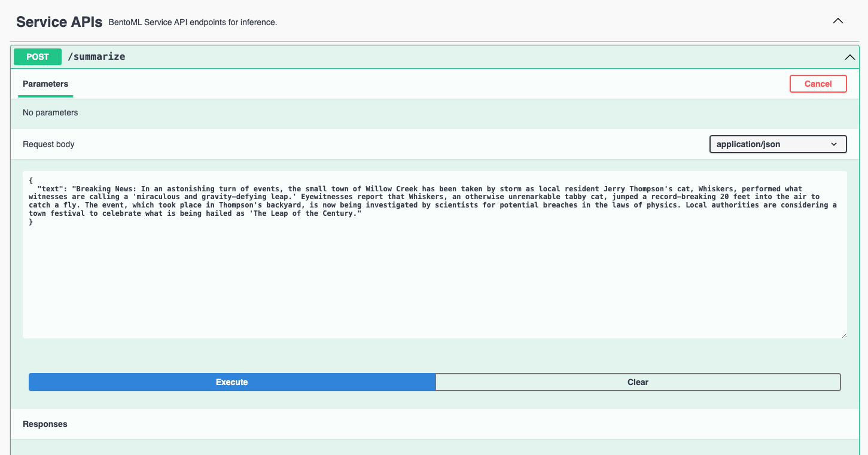Grab the textarea resize handle corner
This screenshot has height=455, width=868.
tap(843, 335)
